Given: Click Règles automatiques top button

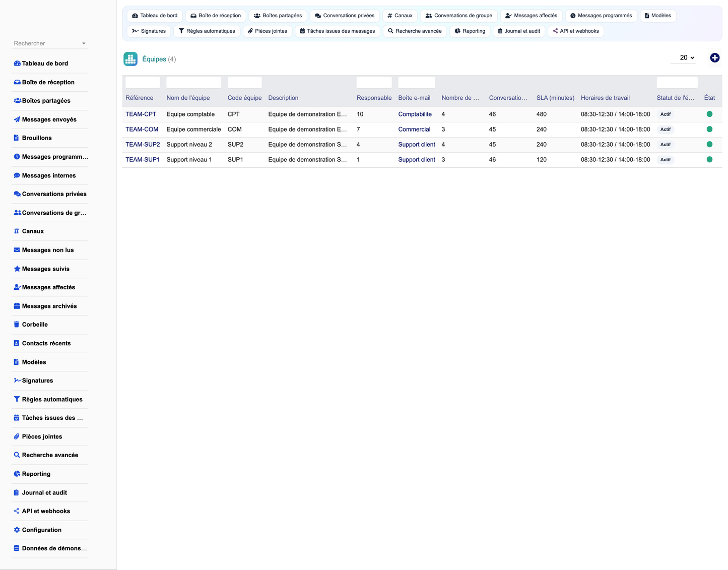Looking at the screenshot, I should 207,31.
